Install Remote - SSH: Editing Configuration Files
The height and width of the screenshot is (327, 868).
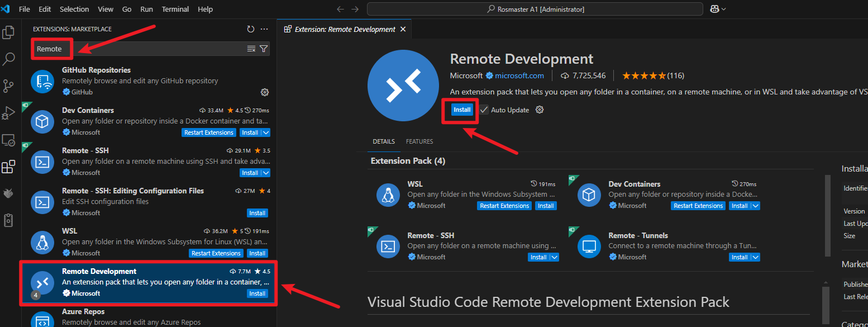(257, 213)
